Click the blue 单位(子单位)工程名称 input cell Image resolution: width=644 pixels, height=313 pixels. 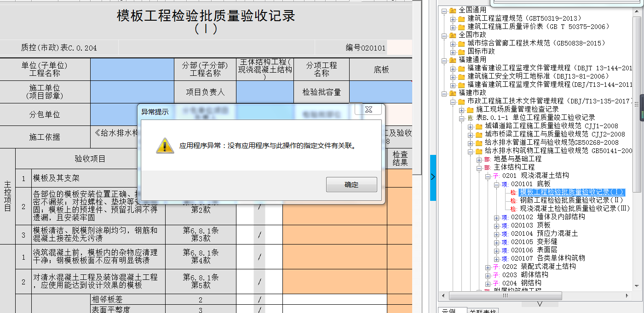[x=132, y=69]
